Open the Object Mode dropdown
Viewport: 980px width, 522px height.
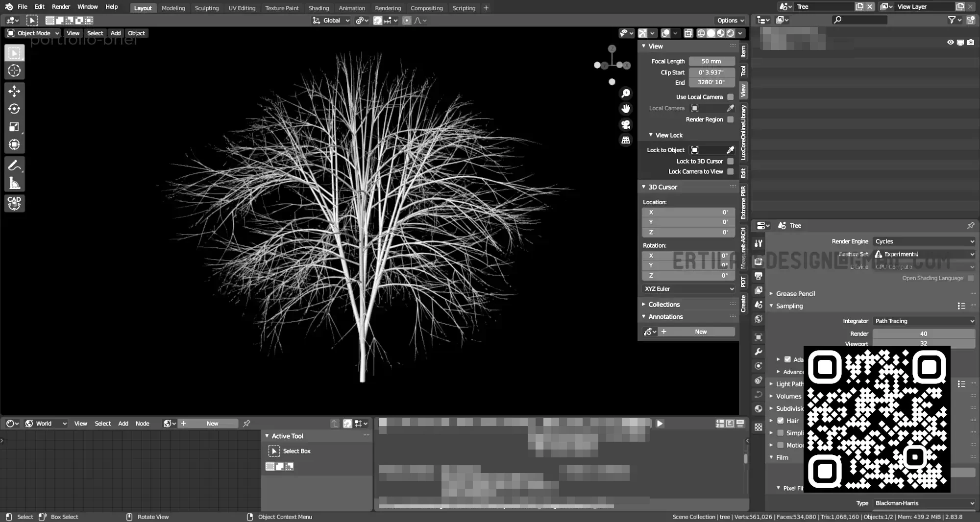pyautogui.click(x=33, y=33)
